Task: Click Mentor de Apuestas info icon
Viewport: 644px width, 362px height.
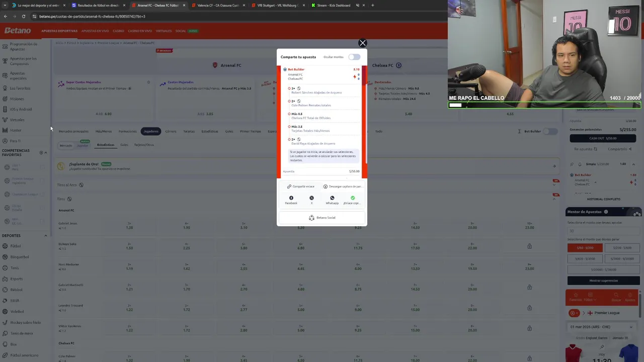Action: coord(606,212)
